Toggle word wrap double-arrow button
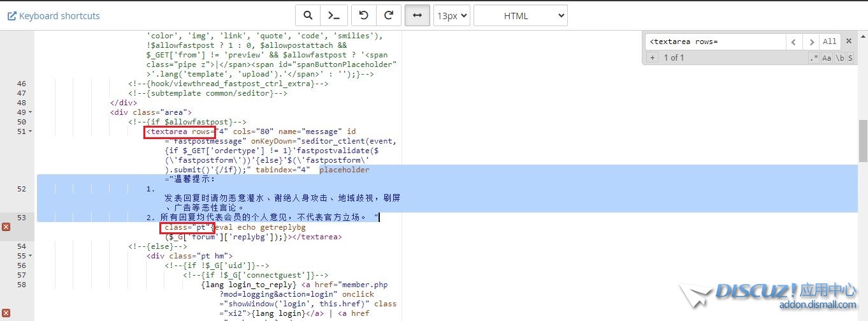Viewport: 868px width, 321px height. pyautogui.click(x=417, y=16)
